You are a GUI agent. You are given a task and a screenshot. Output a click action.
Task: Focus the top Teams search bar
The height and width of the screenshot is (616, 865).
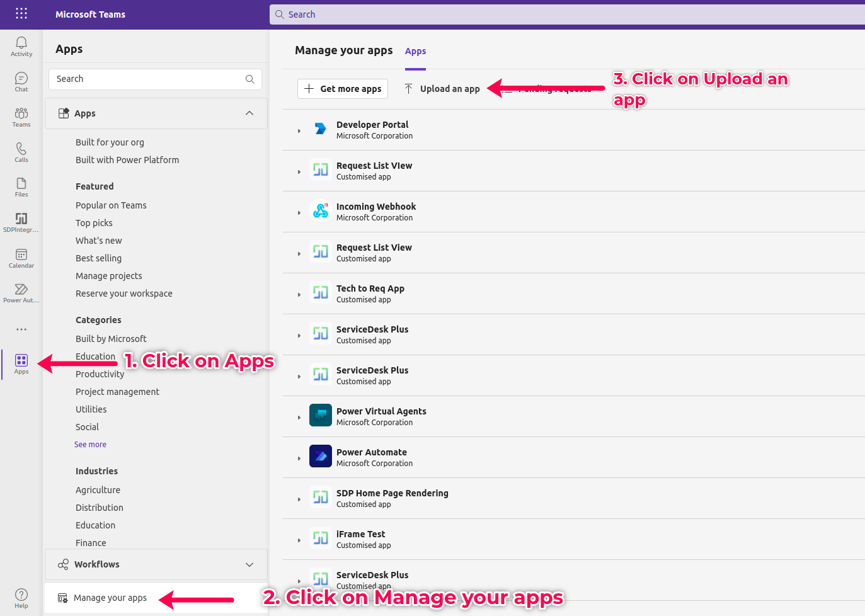(567, 14)
